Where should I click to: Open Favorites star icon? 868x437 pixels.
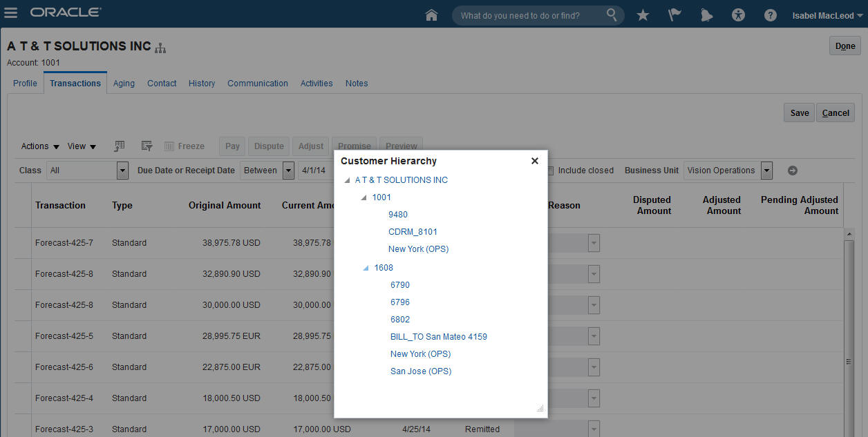coord(643,15)
